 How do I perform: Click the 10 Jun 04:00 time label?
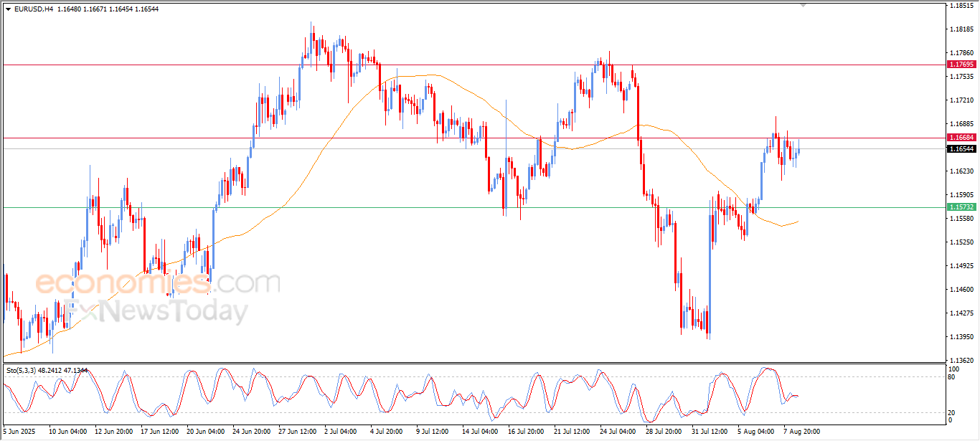[67, 432]
